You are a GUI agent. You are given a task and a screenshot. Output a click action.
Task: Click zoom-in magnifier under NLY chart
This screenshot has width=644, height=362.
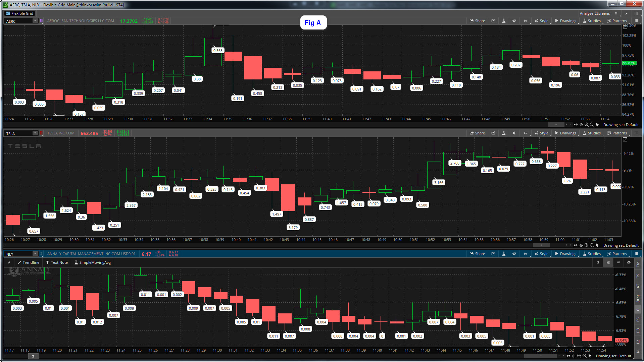[579, 356]
